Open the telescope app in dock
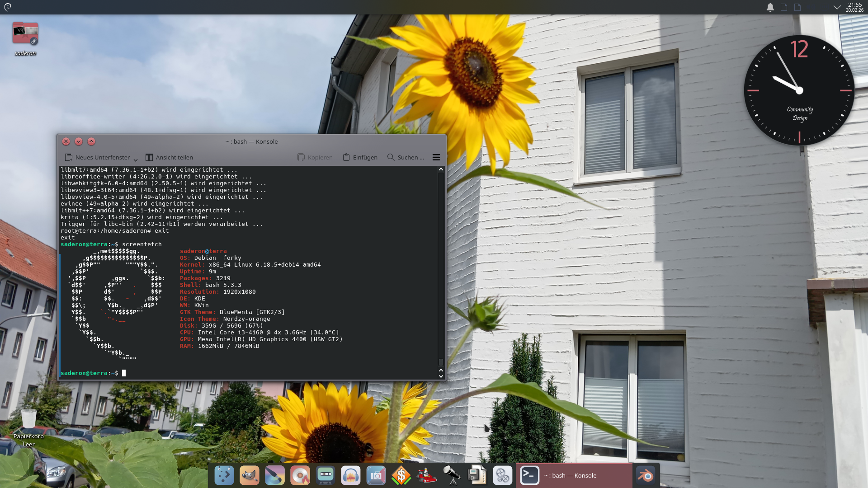868x488 pixels. pos(452,475)
